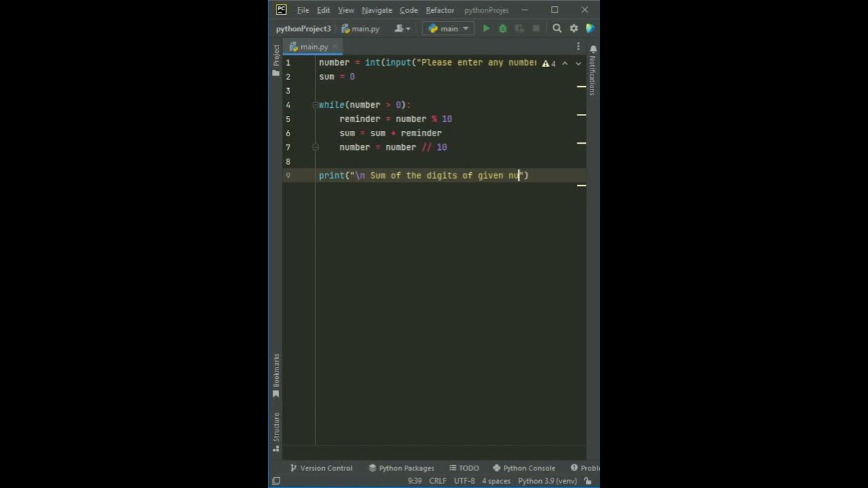Open the File menu

point(302,10)
